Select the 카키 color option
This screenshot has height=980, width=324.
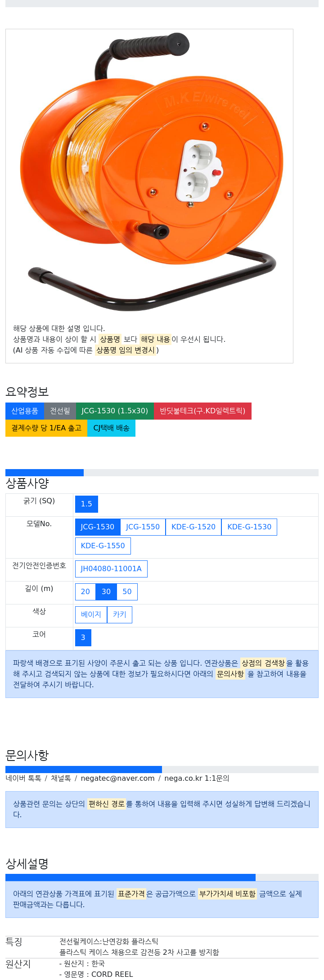pos(120,615)
